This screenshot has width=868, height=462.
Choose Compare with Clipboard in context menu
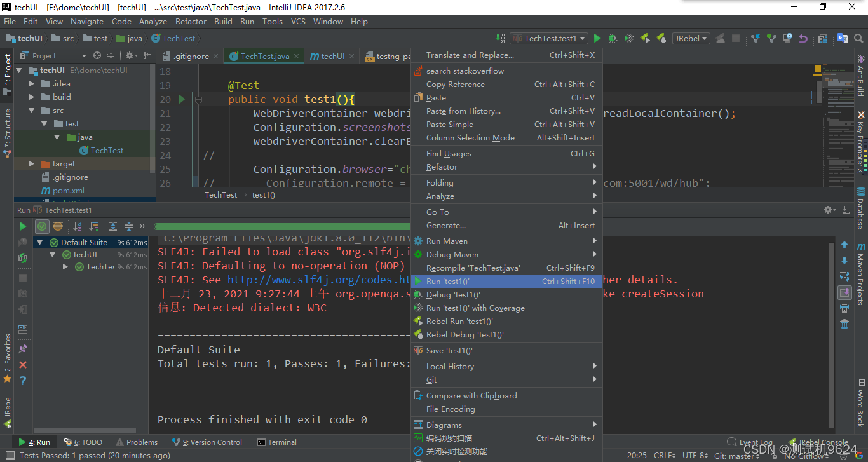pyautogui.click(x=506, y=396)
